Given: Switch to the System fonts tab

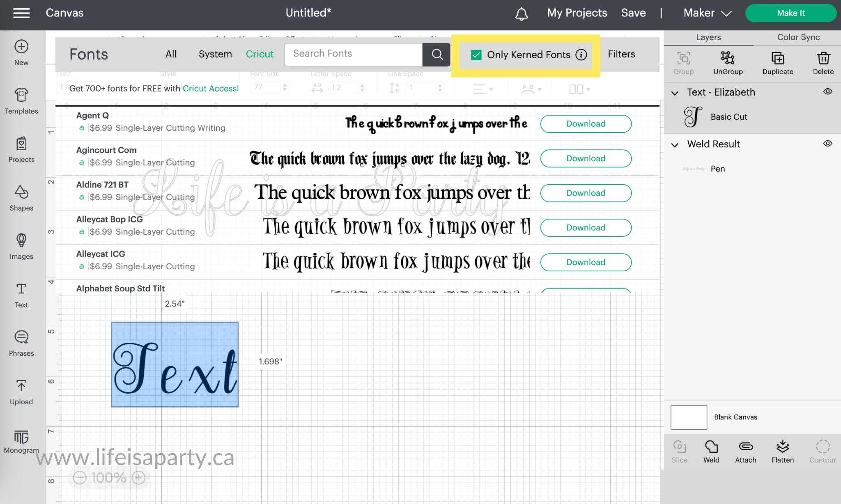Looking at the screenshot, I should point(215,54).
